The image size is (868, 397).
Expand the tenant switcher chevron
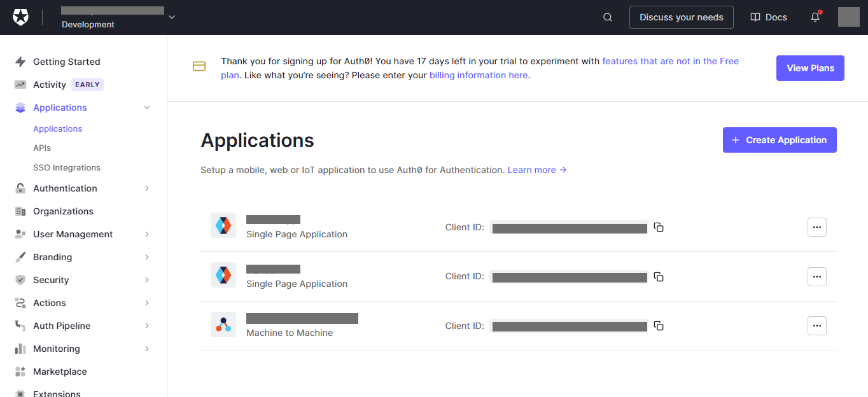click(x=171, y=17)
